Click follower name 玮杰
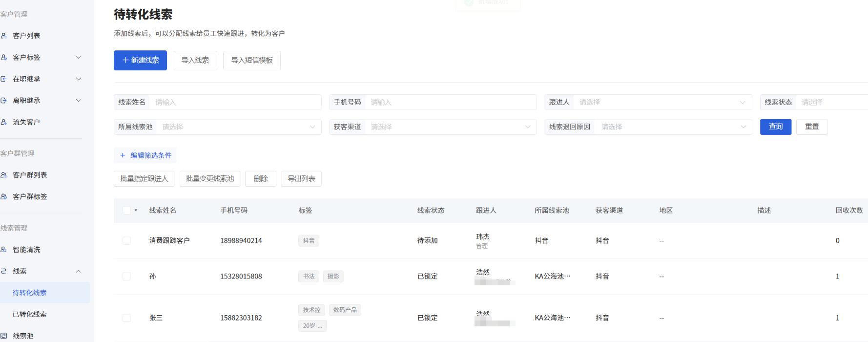868x342 pixels. 483,236
